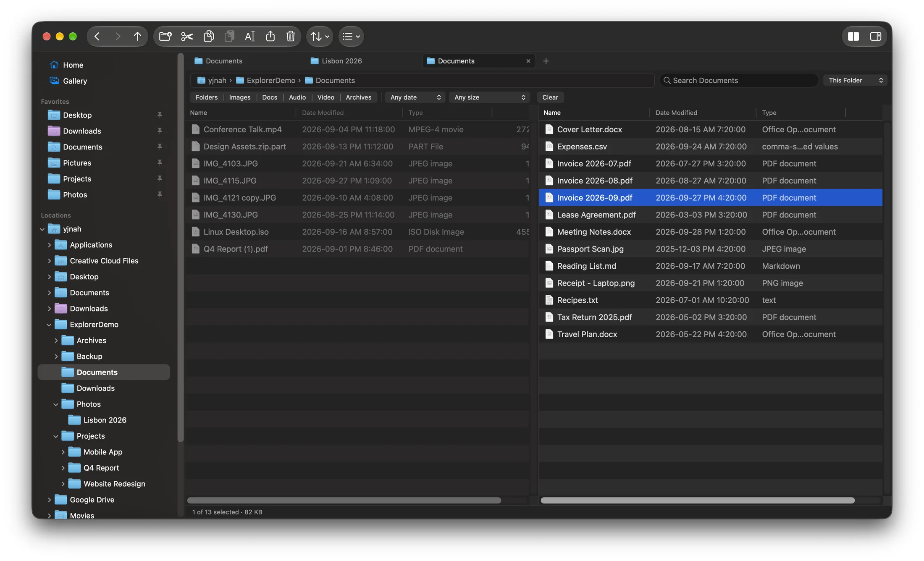Screen dimensions: 924x561
Task: Open the Any date dropdown
Action: tap(415, 97)
